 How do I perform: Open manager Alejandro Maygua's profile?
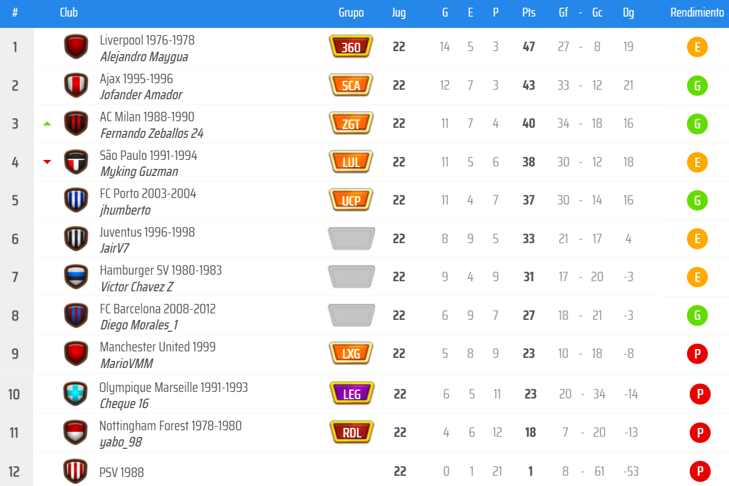pyautogui.click(x=144, y=57)
